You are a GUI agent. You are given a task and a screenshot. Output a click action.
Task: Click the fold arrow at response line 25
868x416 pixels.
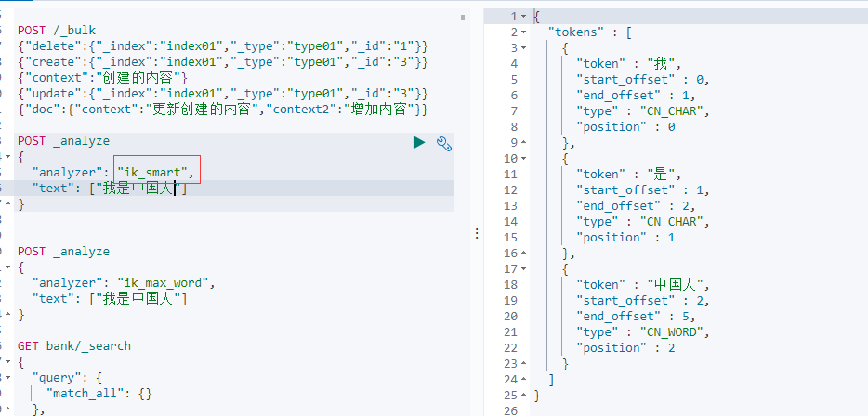523,395
